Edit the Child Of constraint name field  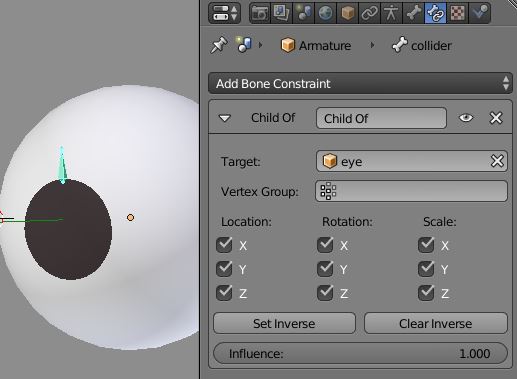click(x=381, y=118)
